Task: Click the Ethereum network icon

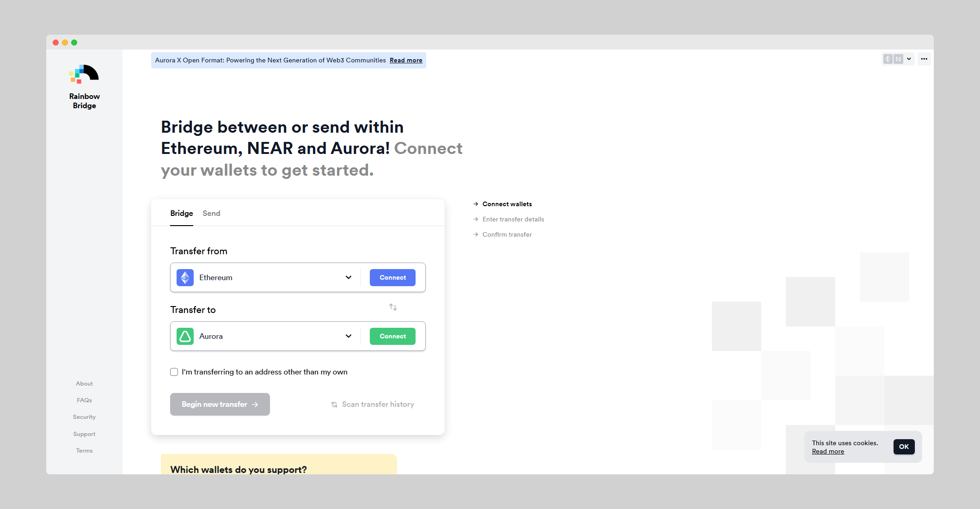Action: pos(185,277)
